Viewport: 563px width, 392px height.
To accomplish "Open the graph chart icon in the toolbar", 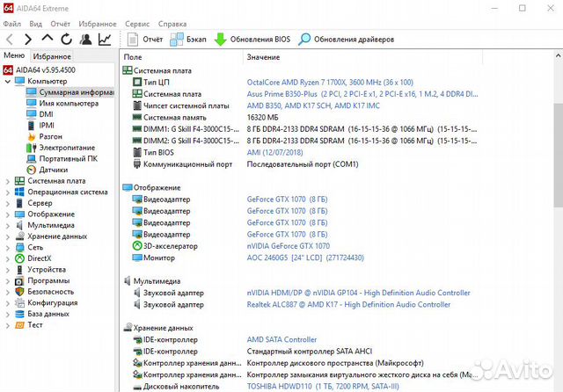I will click(x=105, y=39).
